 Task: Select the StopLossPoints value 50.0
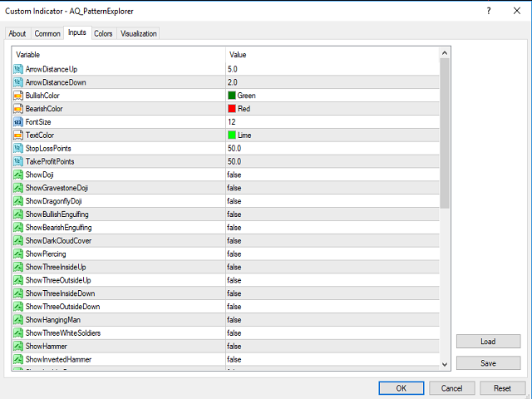[234, 148]
